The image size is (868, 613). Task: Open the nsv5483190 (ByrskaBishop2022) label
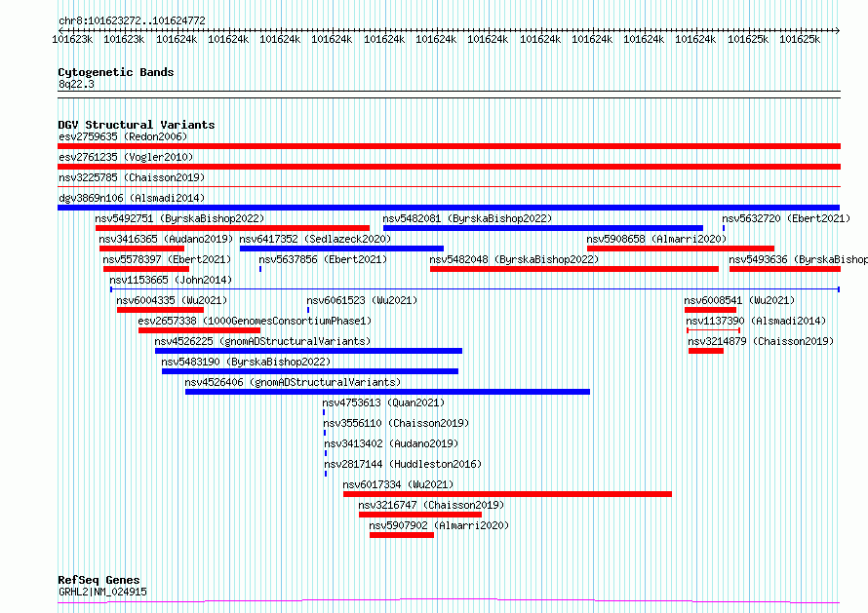[x=246, y=362]
